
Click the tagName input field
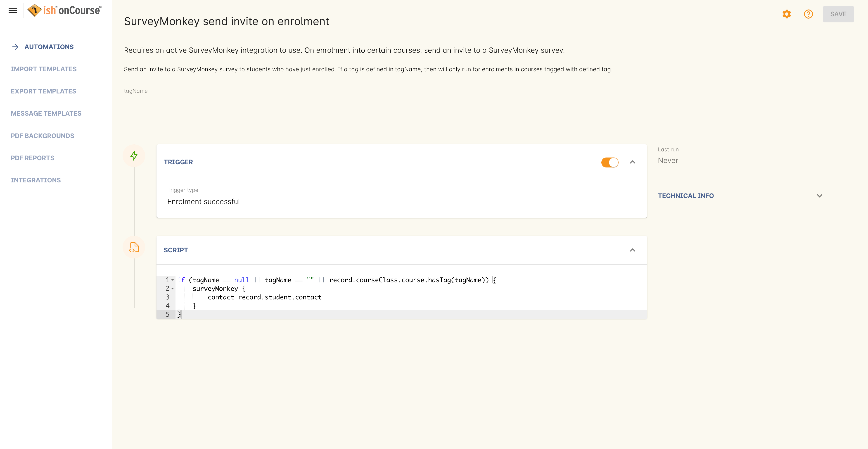click(491, 102)
